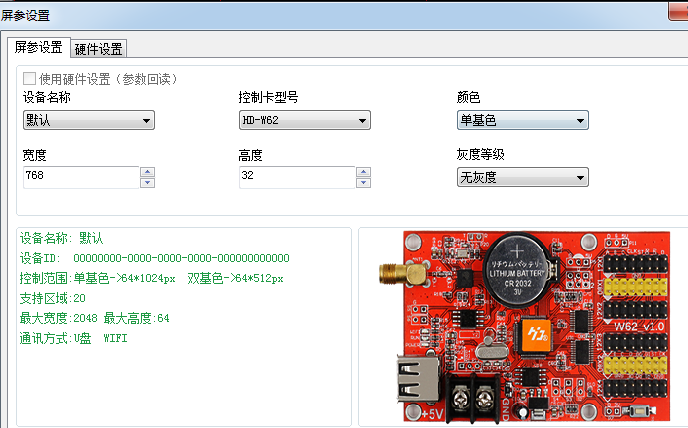The image size is (688, 428).
Task: Increase 宽度 value with the up arrow
Action: tap(148, 172)
